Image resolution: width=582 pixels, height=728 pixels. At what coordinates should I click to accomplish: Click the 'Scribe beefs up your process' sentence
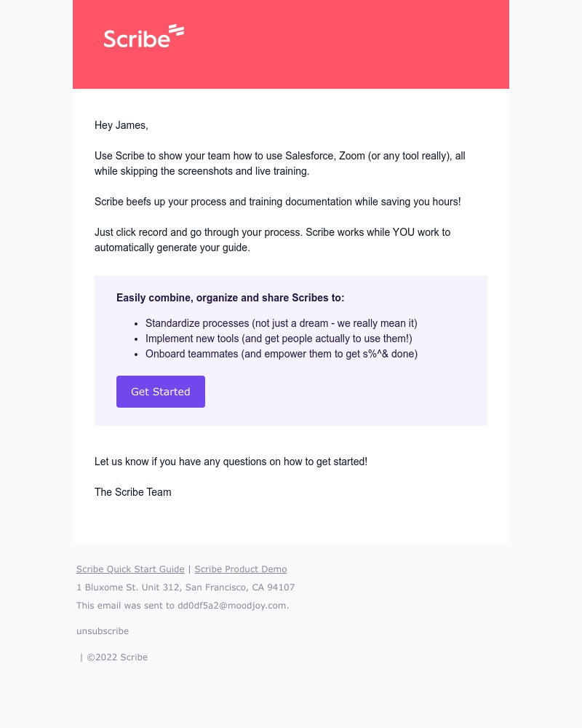pyautogui.click(x=277, y=202)
